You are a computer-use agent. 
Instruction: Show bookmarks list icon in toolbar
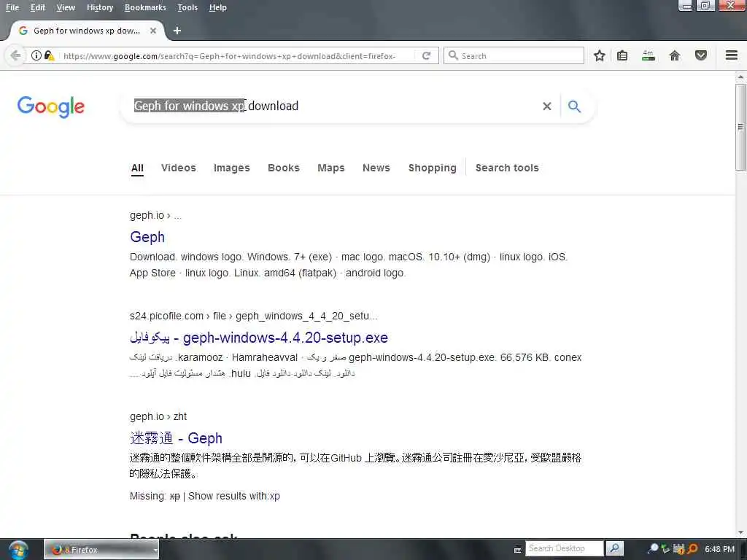622,55
